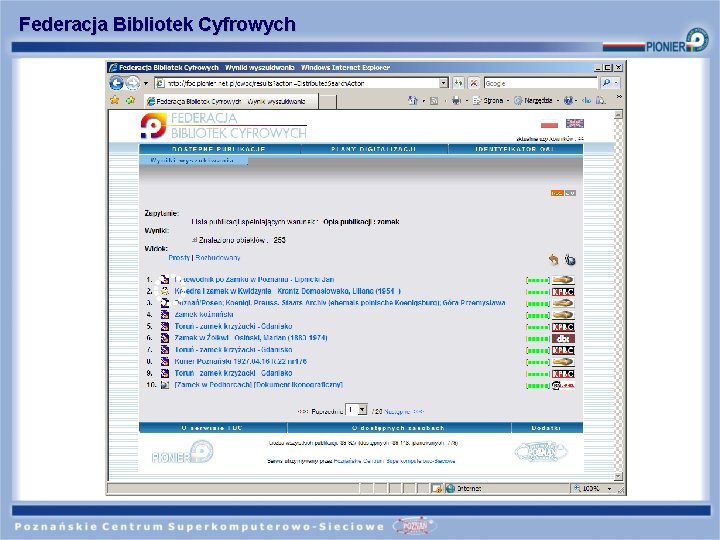Viewport: 720px width, 540px height.
Task: Open the Dodatki footer tab
Action: click(546, 428)
